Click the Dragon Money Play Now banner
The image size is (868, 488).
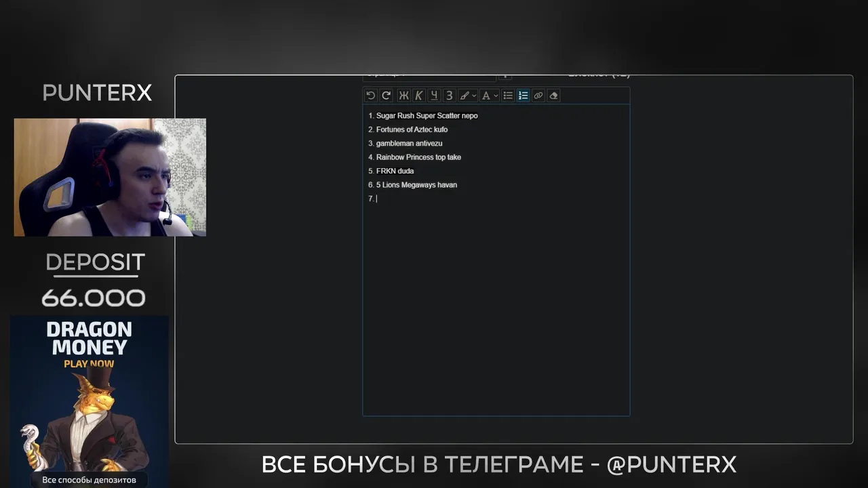[x=89, y=401]
